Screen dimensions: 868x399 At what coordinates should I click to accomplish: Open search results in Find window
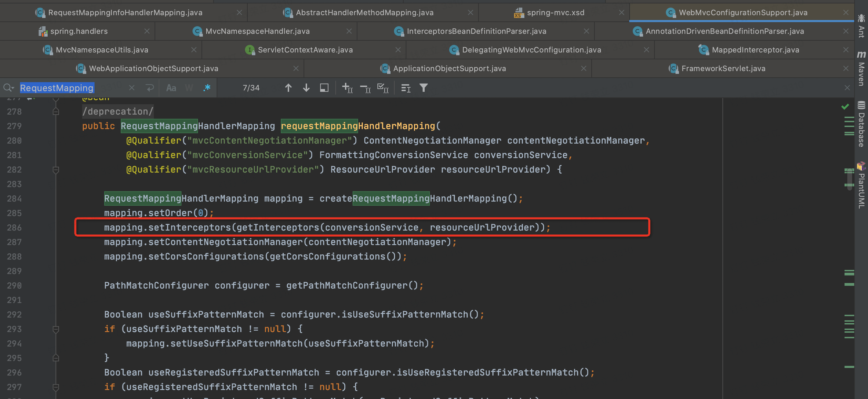click(x=324, y=88)
